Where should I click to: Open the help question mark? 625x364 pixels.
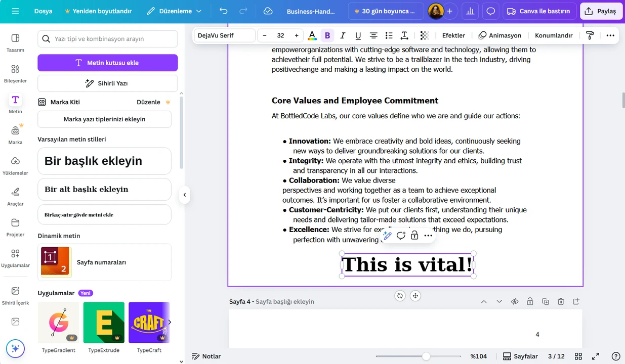(x=616, y=356)
